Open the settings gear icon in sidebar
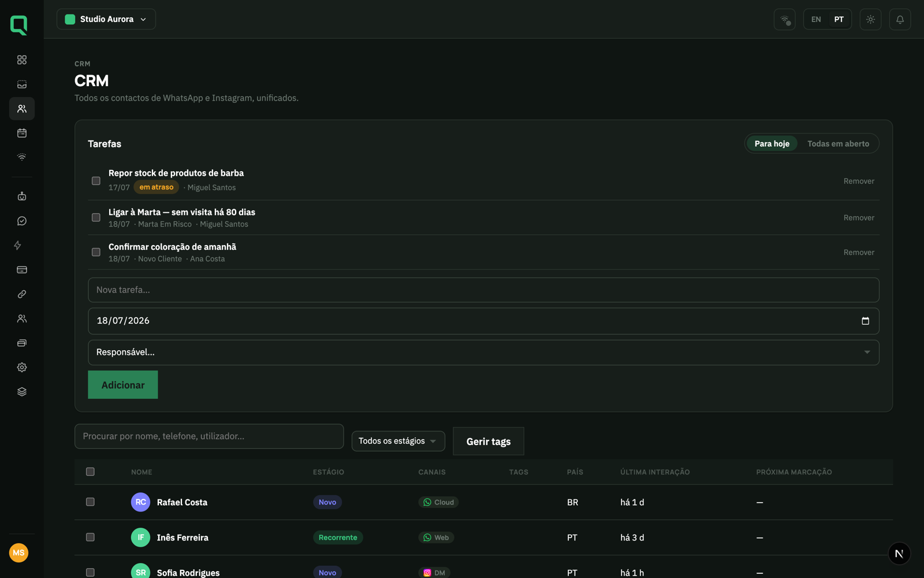 [x=22, y=367]
